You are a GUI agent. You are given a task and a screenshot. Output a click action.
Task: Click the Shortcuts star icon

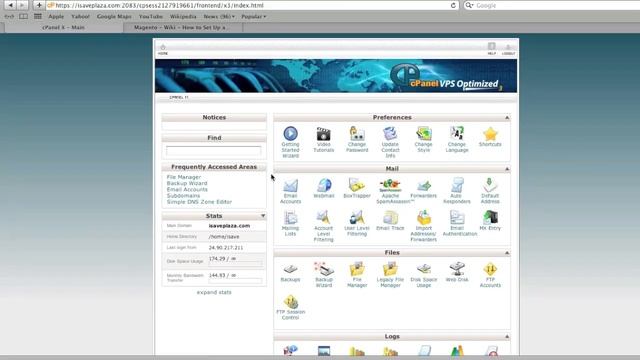pos(490,134)
